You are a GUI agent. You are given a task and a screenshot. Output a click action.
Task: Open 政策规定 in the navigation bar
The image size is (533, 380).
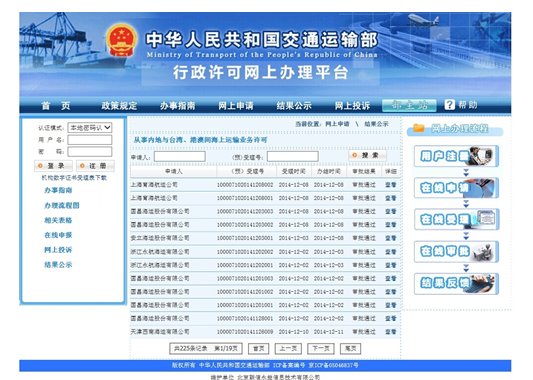point(119,106)
